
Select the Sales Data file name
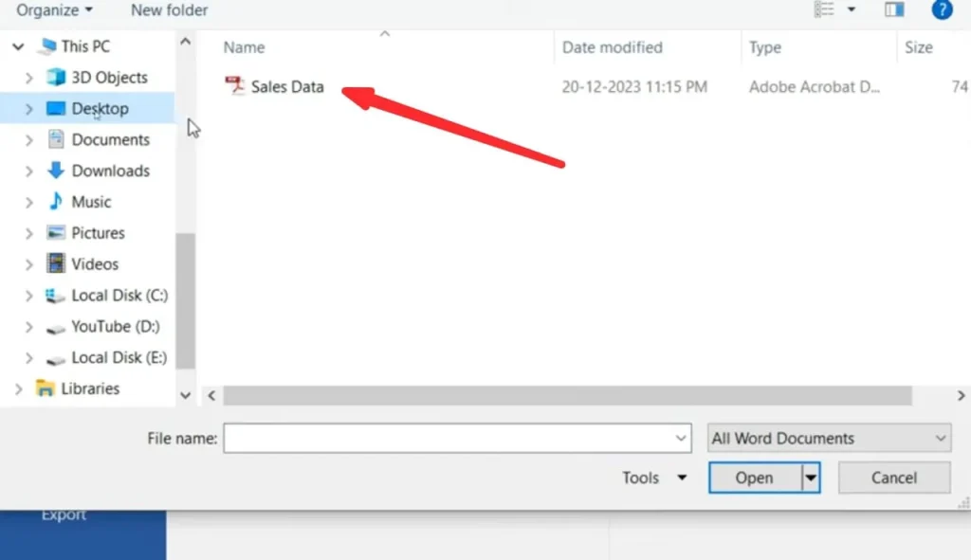pos(287,86)
